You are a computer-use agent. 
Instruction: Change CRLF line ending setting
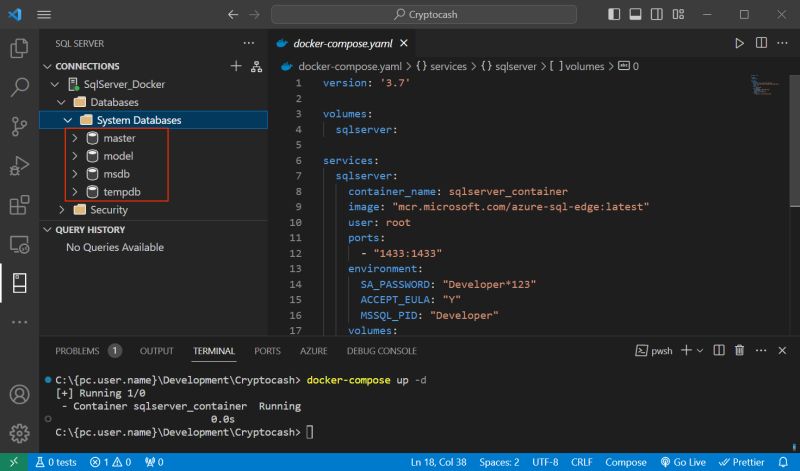click(582, 462)
